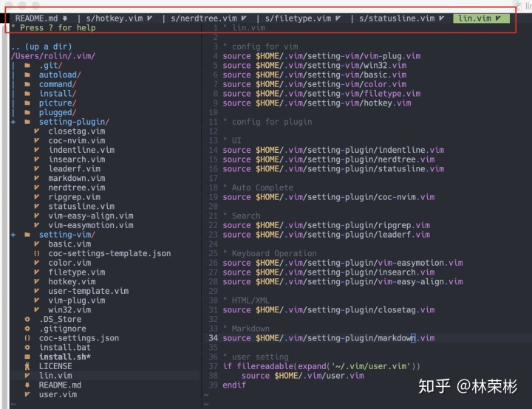Click the vim icon beside leaderf.vim
The height and width of the screenshot is (409, 532).
[37, 169]
